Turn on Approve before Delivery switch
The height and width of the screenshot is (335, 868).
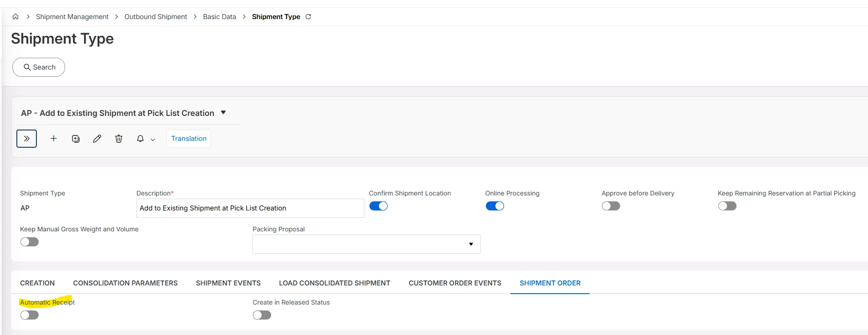(x=611, y=206)
